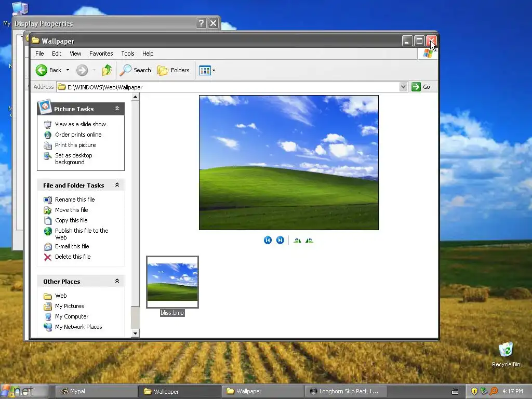This screenshot has height=399, width=532.
Task: Open the Edit menu
Action: 57,54
